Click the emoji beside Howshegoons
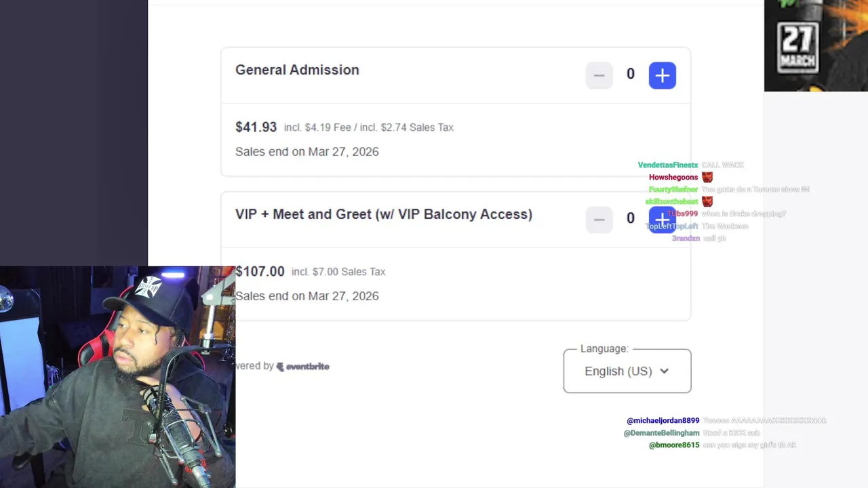Screen dimensions: 868x488 coord(707,178)
